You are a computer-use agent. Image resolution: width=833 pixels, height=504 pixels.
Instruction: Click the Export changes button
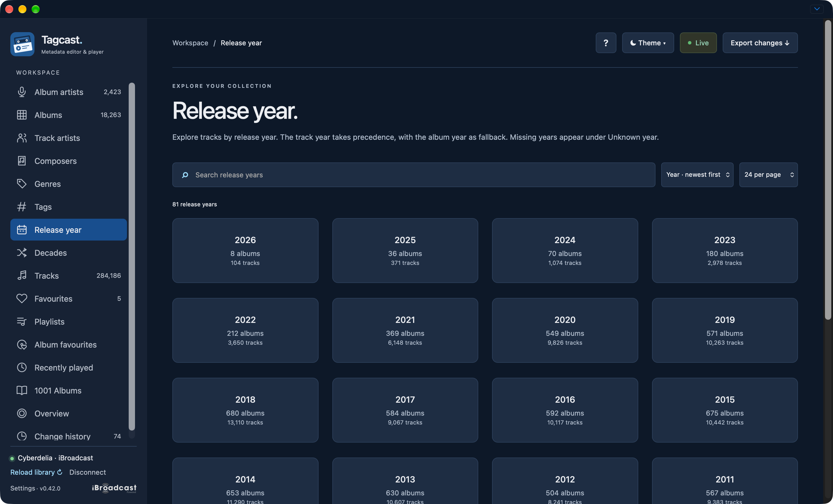tap(760, 43)
